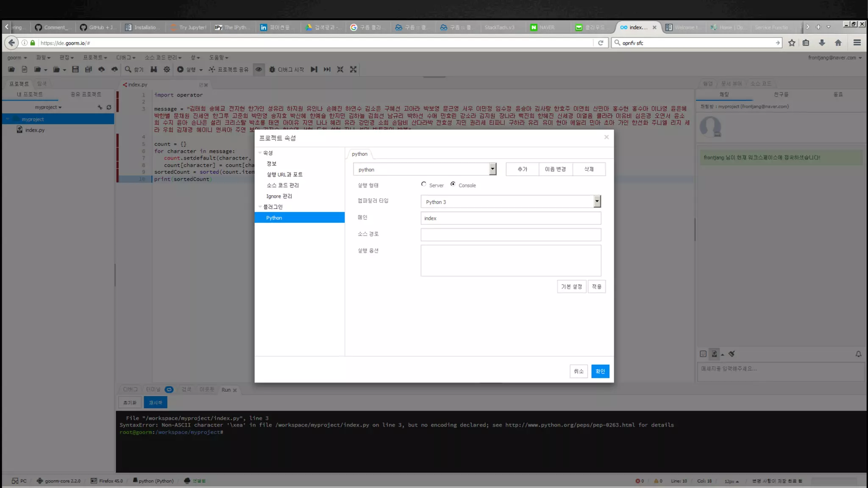Click the project share (프로젝트 공유) icon
This screenshot has height=488, width=868.
coord(212,69)
